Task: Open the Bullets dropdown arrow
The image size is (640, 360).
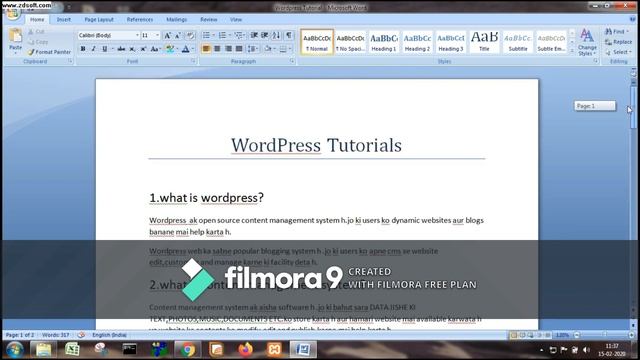Action: [x=213, y=35]
